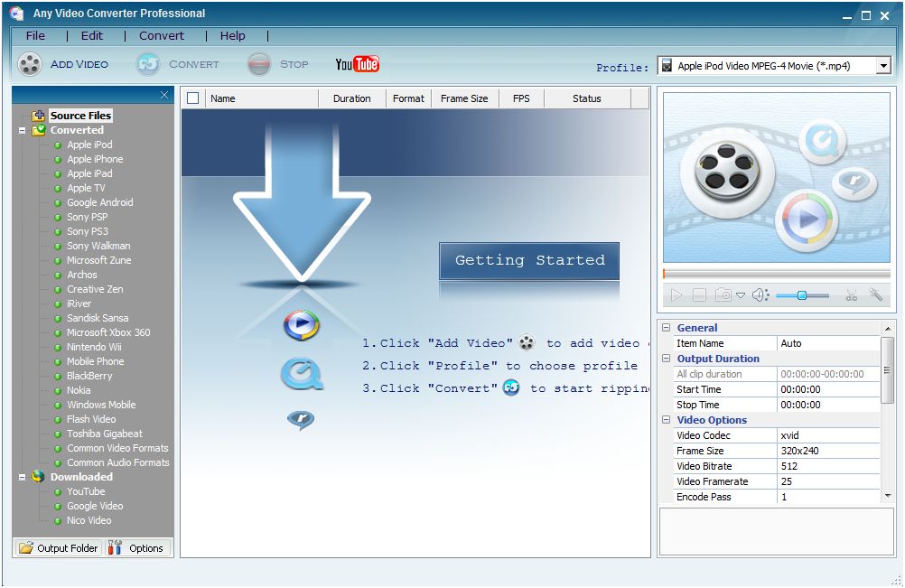The width and height of the screenshot is (905, 588).
Task: Click the Stop toolbar icon
Action: coord(259,64)
